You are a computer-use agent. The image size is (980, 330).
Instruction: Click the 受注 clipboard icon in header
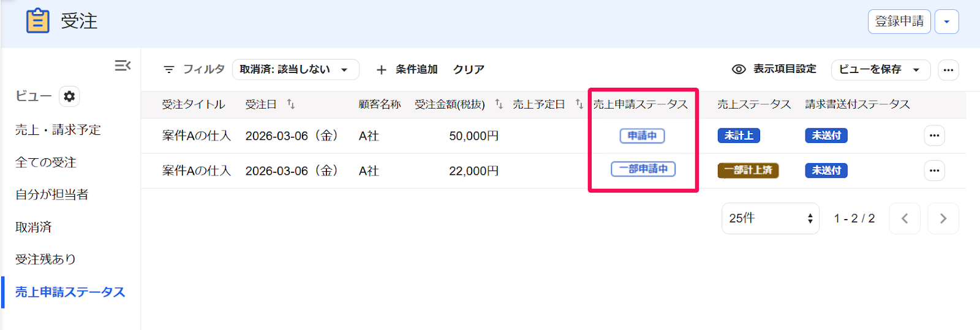37,20
